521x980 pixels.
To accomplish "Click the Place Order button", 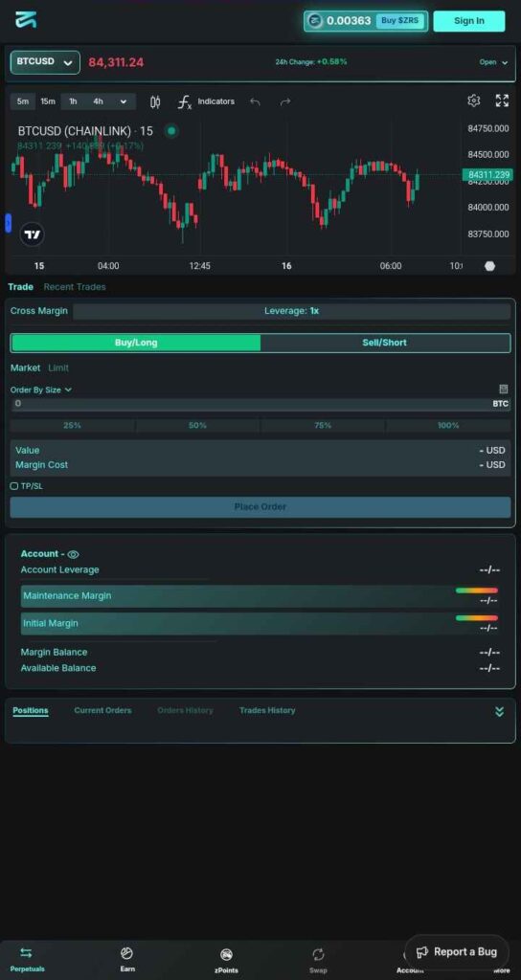I will click(x=260, y=507).
